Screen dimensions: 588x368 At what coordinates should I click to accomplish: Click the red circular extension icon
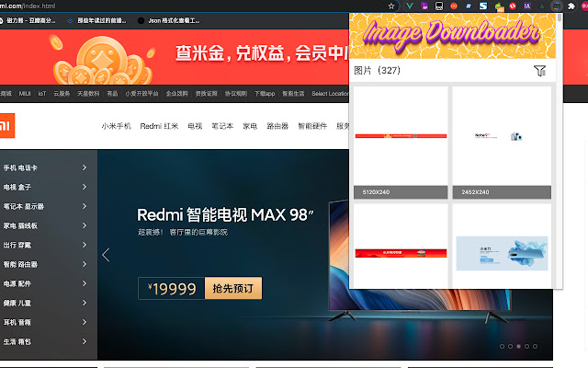[513, 6]
